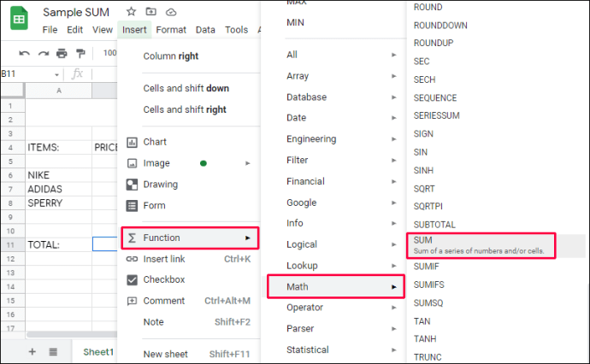
Task: Click the cloud save status icon
Action: pyautogui.click(x=171, y=12)
